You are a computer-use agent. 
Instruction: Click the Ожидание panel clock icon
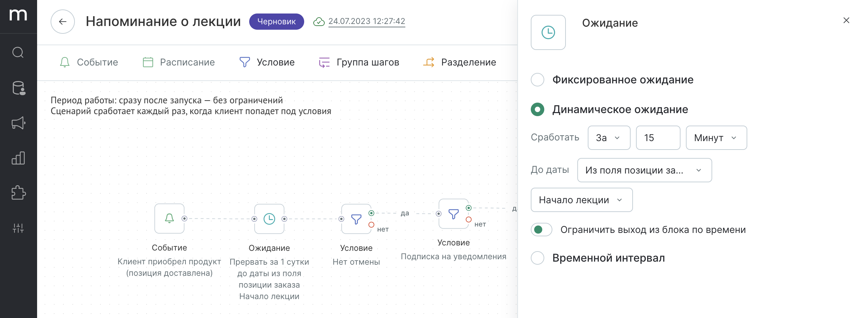tap(548, 32)
